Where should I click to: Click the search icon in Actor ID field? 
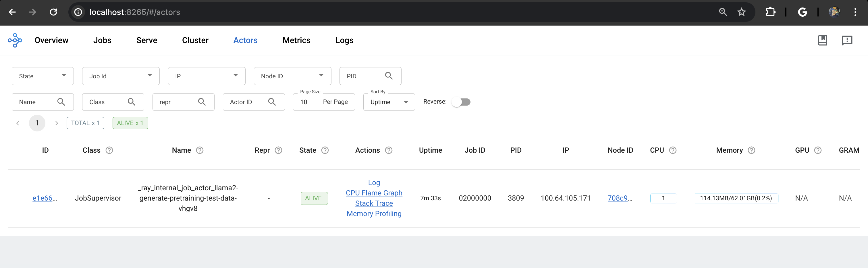click(x=272, y=102)
